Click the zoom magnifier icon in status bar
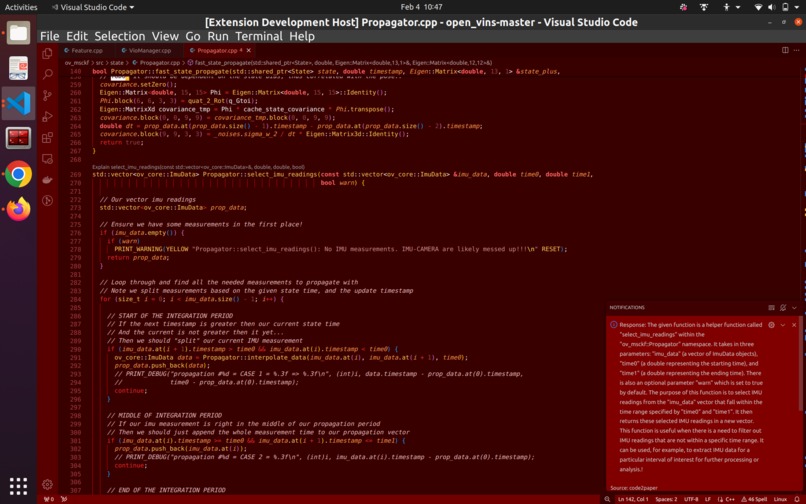Screen dimensions: 806x504 click(607, 499)
